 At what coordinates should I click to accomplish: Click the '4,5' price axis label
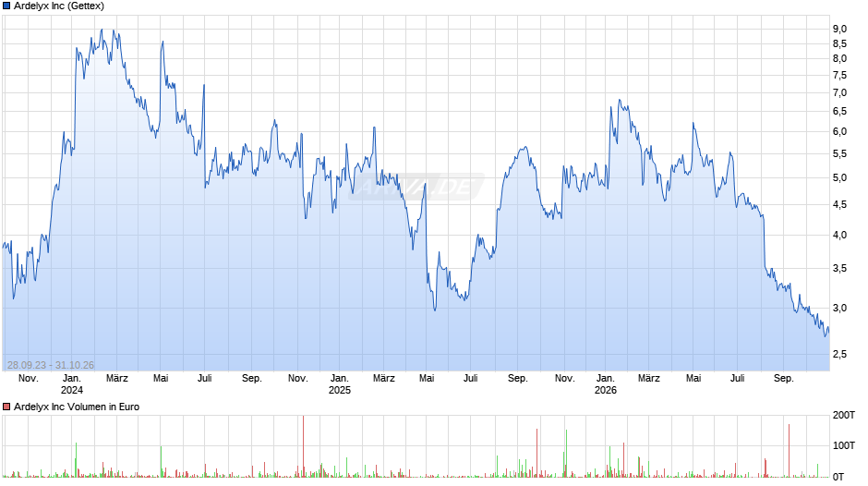(839, 205)
